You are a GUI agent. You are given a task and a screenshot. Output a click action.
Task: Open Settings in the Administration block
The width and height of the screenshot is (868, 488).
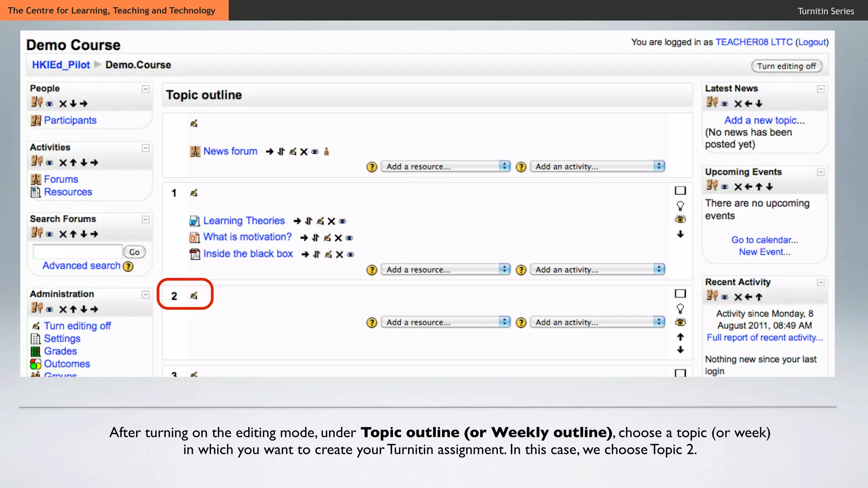click(62, 338)
